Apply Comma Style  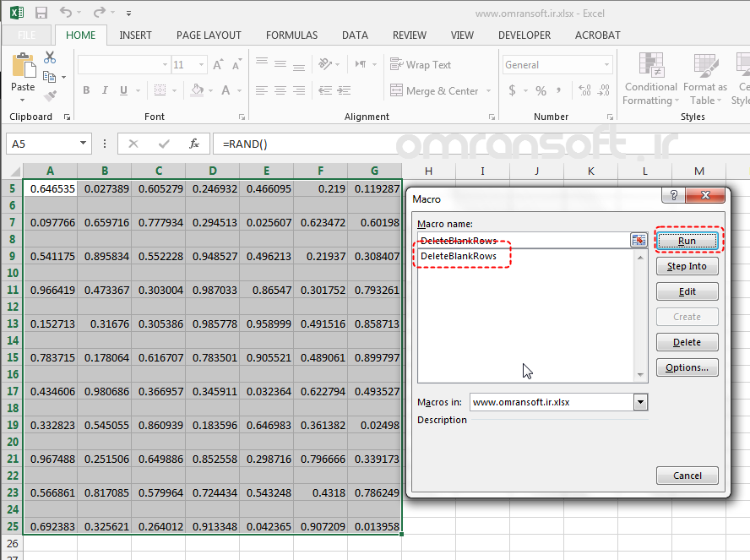[x=558, y=90]
